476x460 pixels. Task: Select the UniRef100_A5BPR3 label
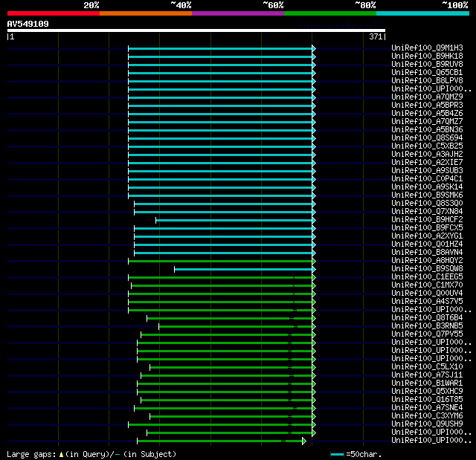(x=427, y=106)
